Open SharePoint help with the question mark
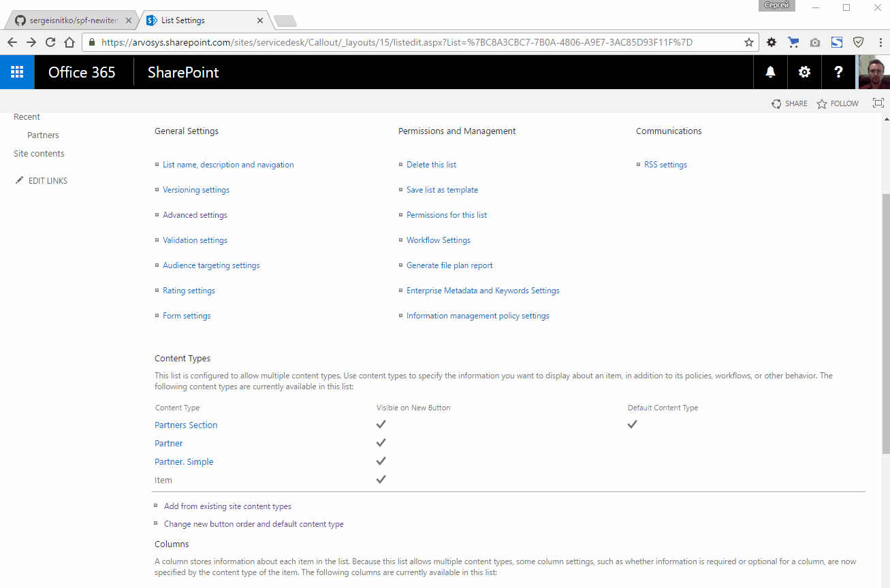The height and width of the screenshot is (588, 890). (838, 71)
